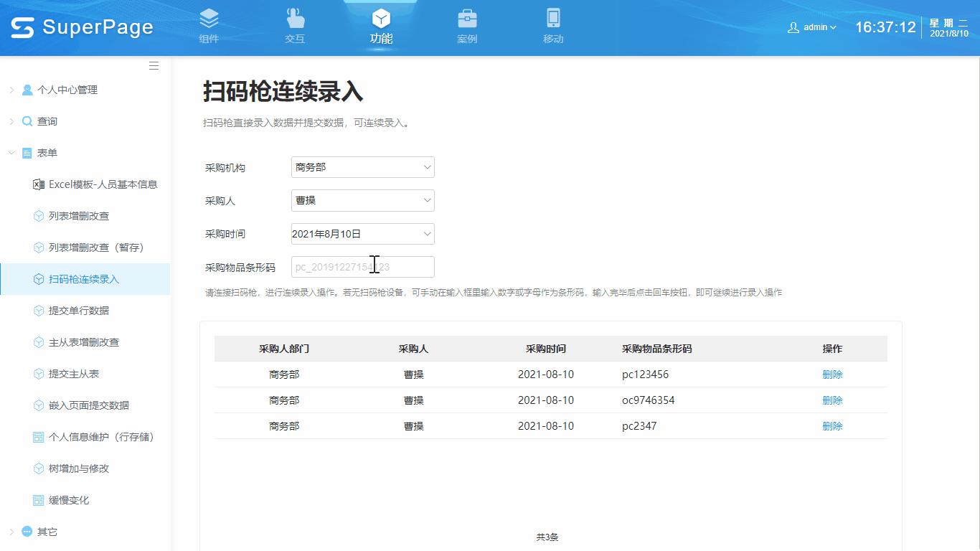This screenshot has width=980, height=551.
Task: Click the admin user profile icon
Action: (793, 27)
